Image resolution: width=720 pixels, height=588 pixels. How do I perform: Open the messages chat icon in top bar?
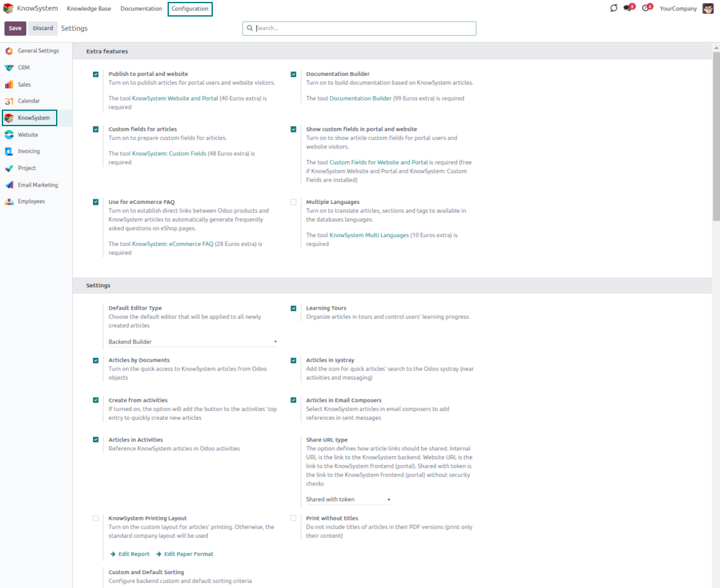point(629,8)
